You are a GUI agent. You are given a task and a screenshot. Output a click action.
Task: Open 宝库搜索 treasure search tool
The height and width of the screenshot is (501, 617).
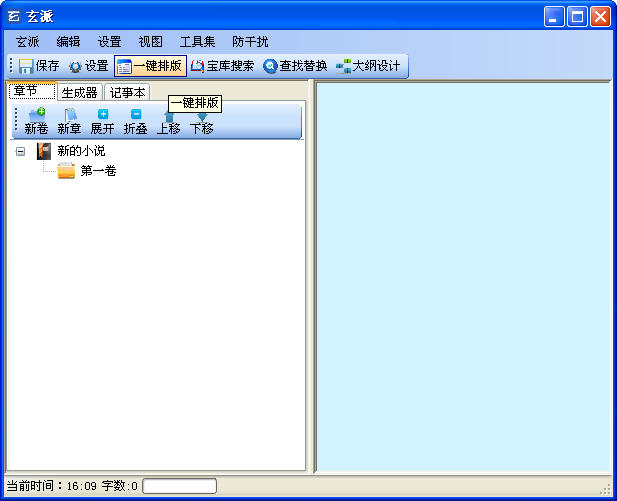(x=222, y=66)
